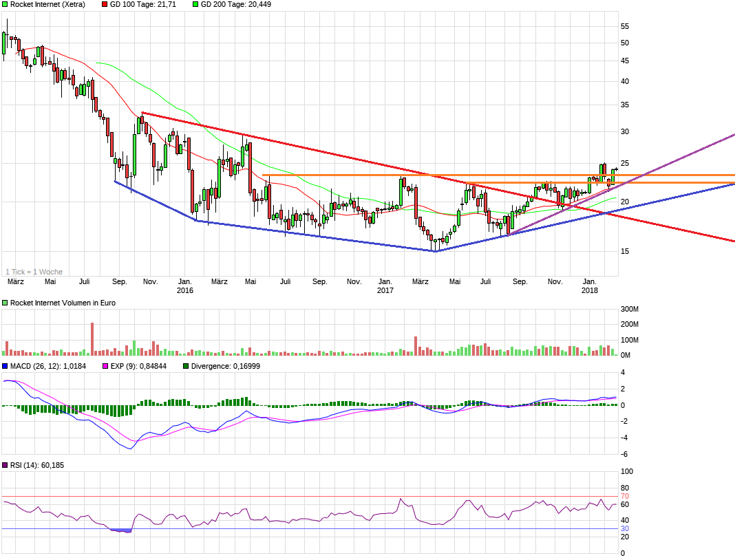This screenshot has width=735, height=560.
Task: Click the green Rocket Internet (Xetra) legend icon
Action: (6, 6)
